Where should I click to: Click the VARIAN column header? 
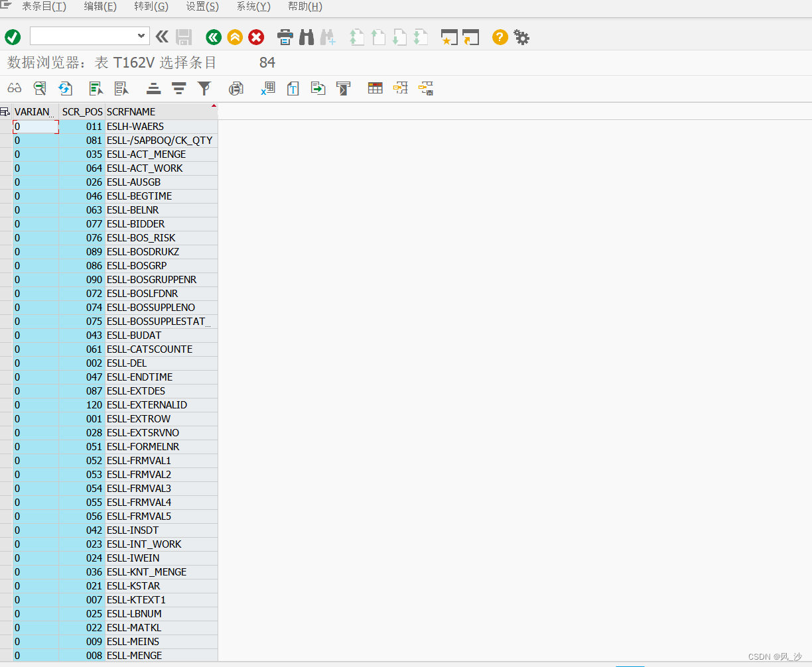[x=36, y=111]
